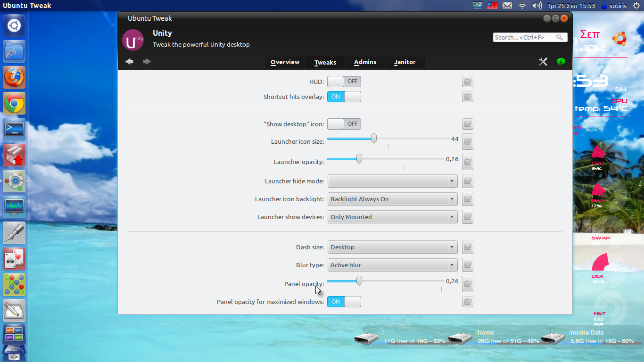
Task: Open the Blur type dropdown
Action: [392, 265]
